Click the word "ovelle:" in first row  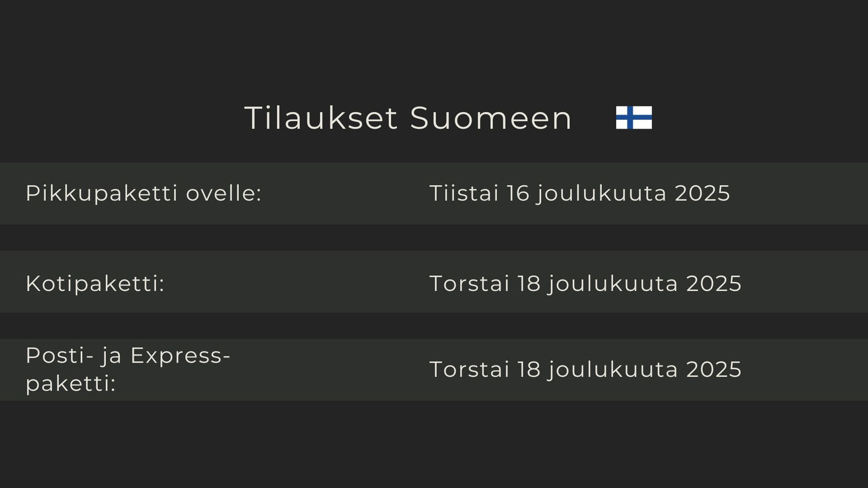223,193
